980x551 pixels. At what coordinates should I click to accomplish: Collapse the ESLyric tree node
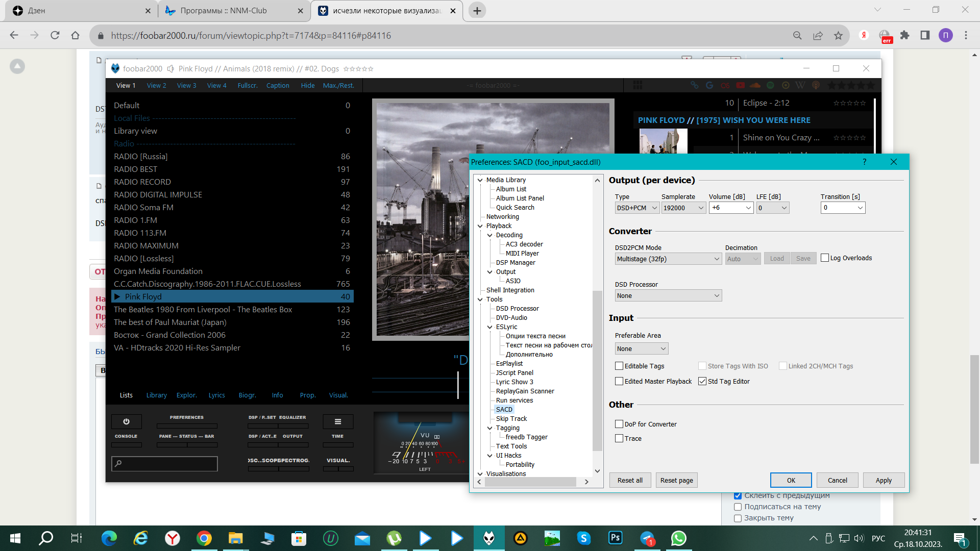pos(490,327)
